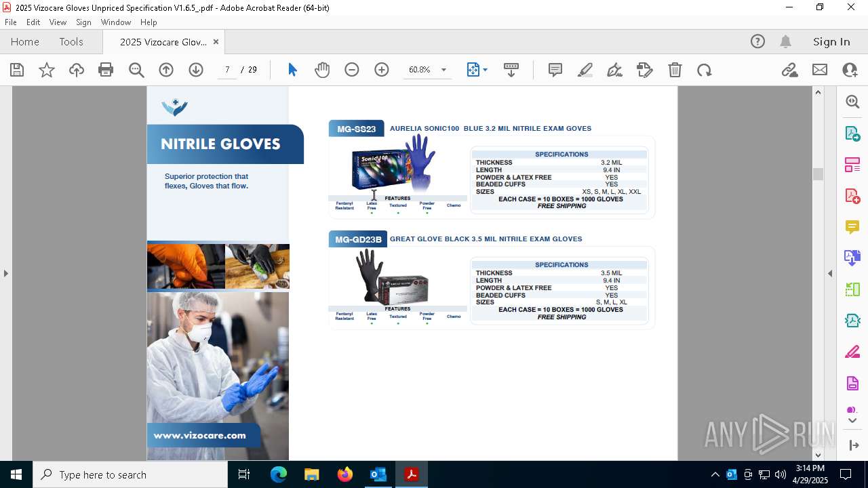Screen dimensions: 868x488
Task: Send file by email envelope icon
Action: pyautogui.click(x=820, y=70)
